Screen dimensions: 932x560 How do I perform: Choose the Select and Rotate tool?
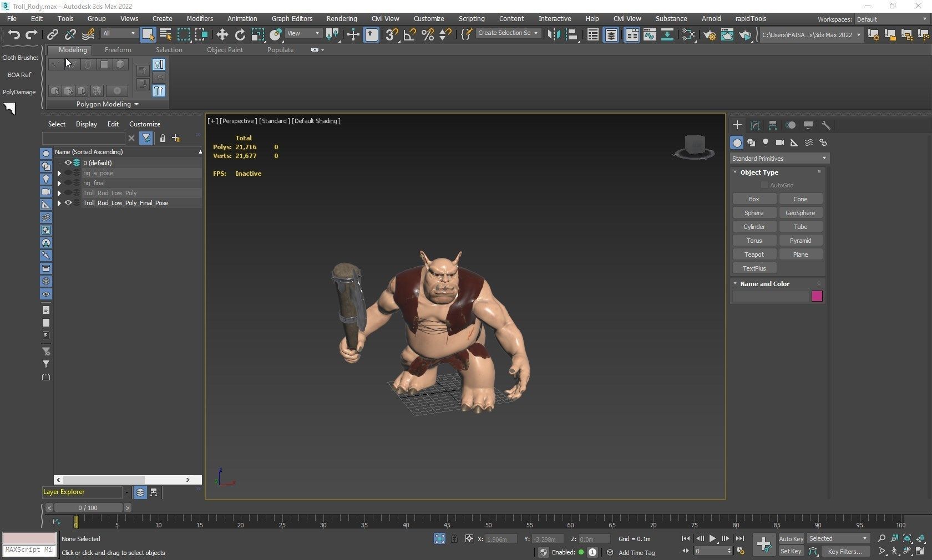tap(240, 34)
